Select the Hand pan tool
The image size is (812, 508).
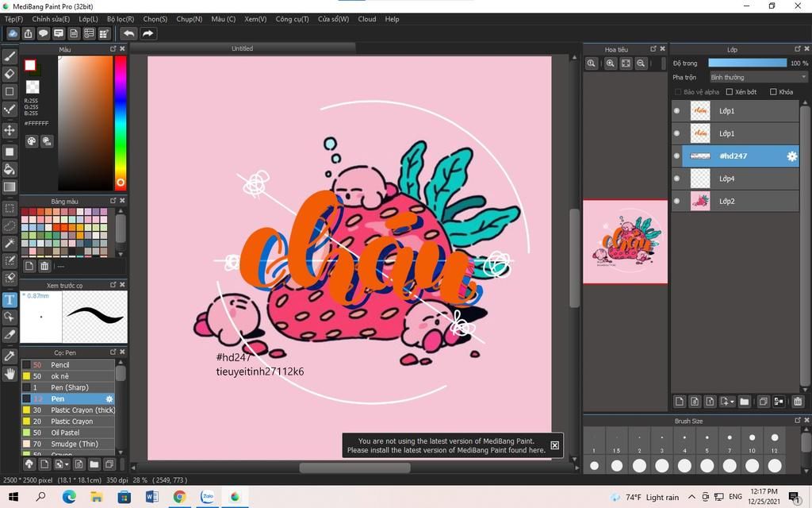pos(10,373)
